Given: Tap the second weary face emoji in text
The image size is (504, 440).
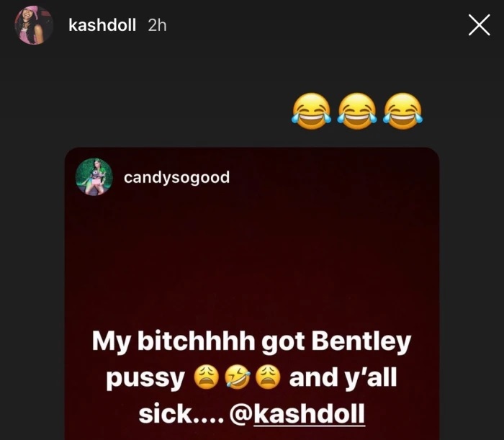Looking at the screenshot, I should coord(268,377).
